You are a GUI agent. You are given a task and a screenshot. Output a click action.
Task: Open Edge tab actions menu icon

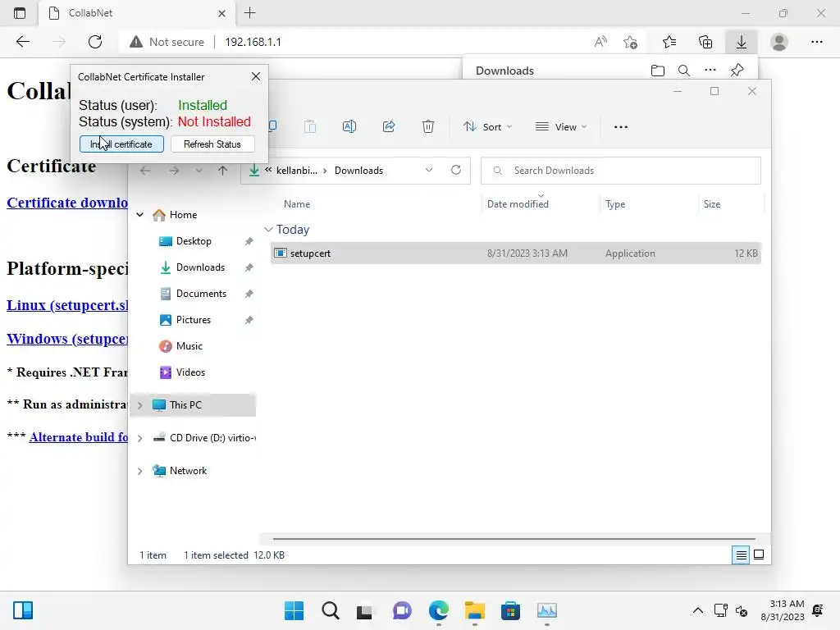pyautogui.click(x=20, y=13)
